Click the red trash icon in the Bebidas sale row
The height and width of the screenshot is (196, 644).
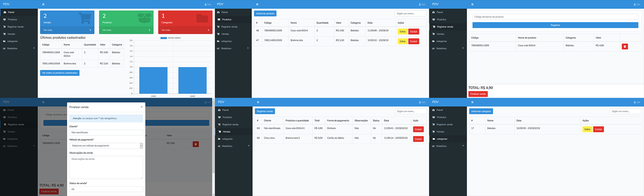click(x=625, y=47)
